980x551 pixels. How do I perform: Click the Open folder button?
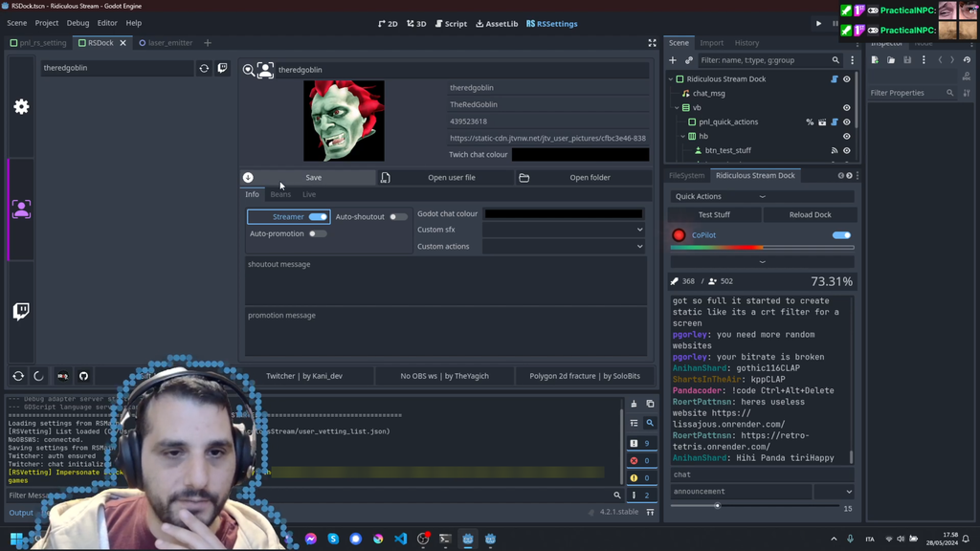coord(585,177)
